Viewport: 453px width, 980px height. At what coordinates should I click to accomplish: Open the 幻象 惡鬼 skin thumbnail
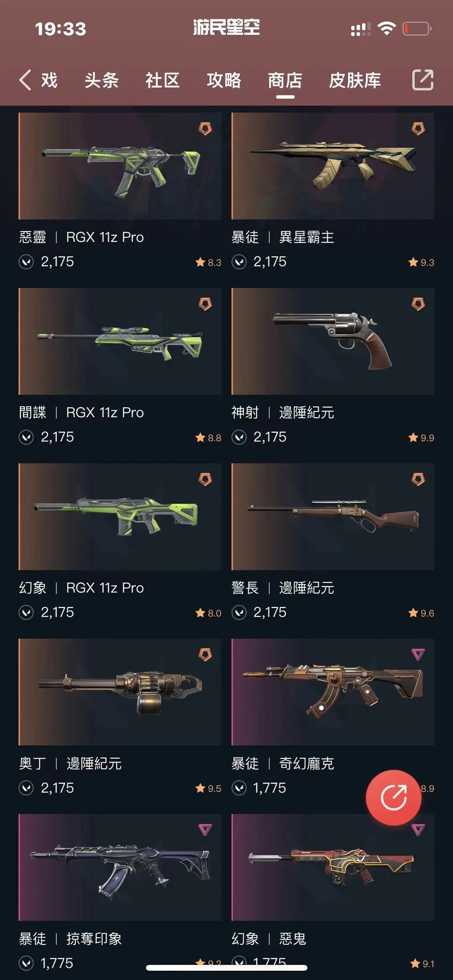pos(333,867)
